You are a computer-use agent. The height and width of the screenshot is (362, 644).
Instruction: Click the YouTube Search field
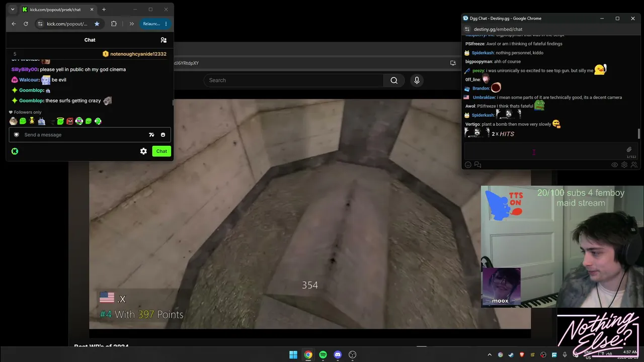293,80
